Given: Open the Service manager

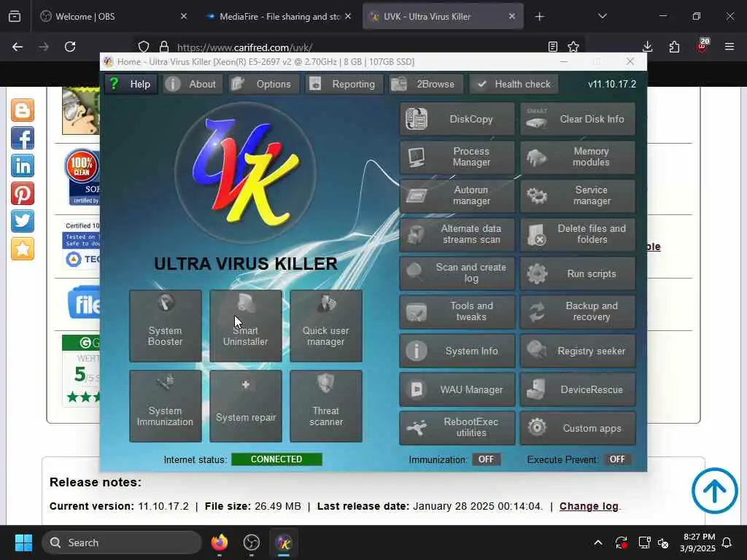Looking at the screenshot, I should click(578, 195).
